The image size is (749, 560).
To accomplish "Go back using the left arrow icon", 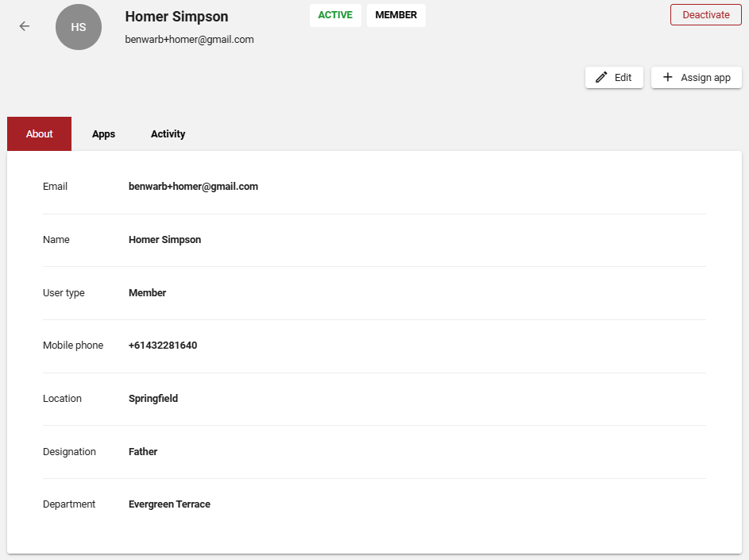I will pos(25,26).
